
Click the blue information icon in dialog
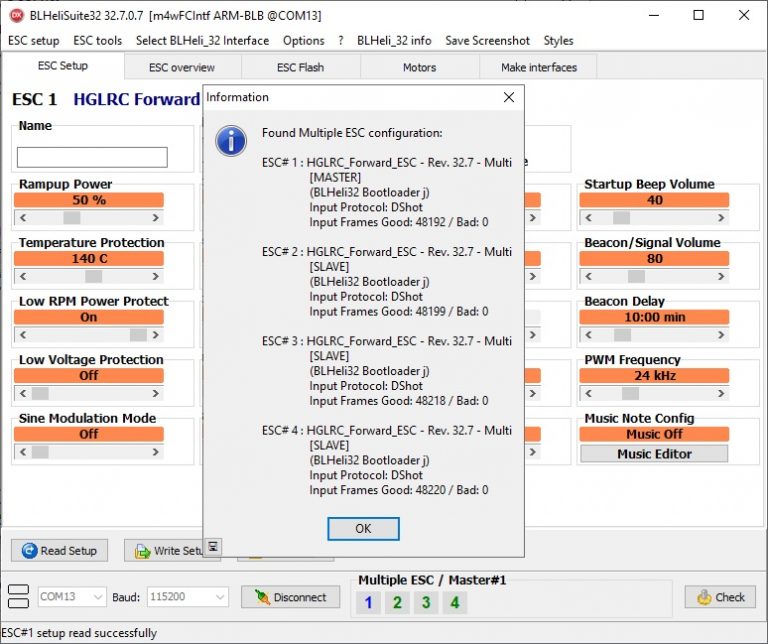231,141
